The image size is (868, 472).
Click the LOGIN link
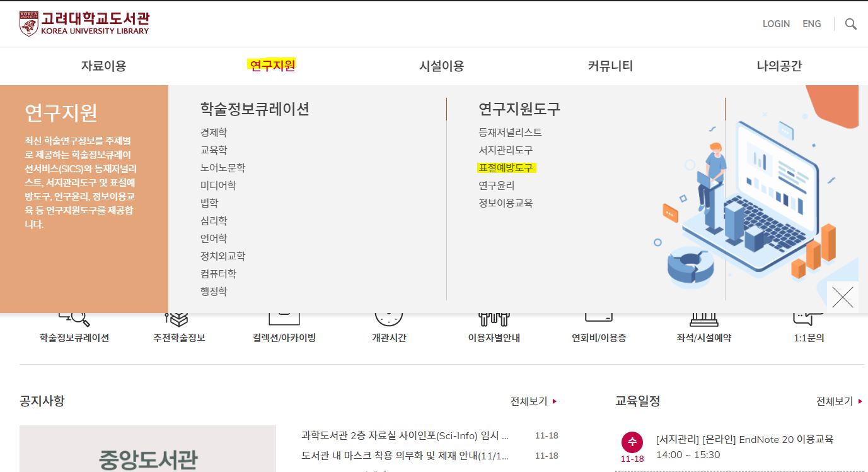(776, 24)
